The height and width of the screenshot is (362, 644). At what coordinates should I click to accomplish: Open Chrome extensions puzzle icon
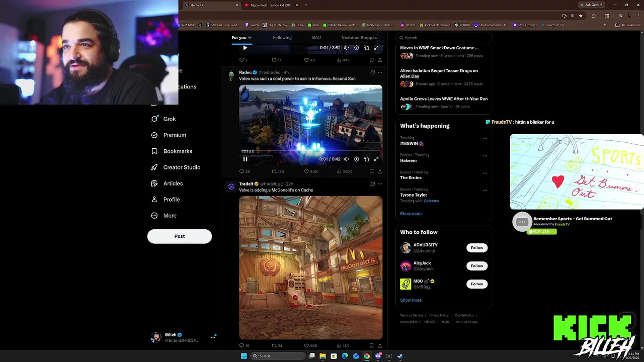pyautogui.click(x=593, y=16)
